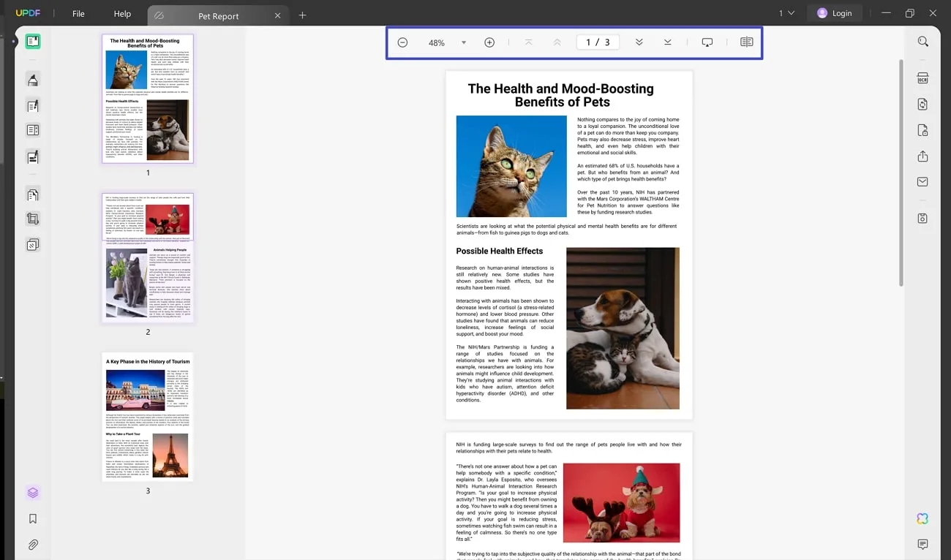Select the page 3 thumbnail
The height and width of the screenshot is (560, 951).
click(148, 417)
